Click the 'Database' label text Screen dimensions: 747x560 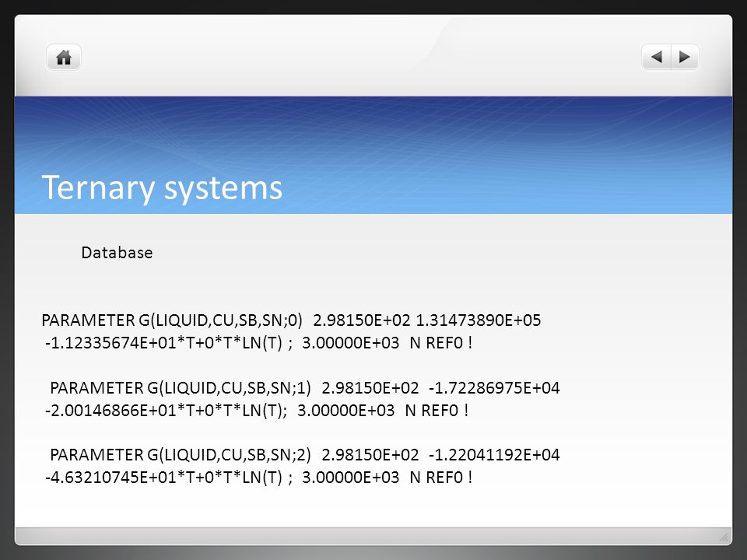[x=117, y=252]
